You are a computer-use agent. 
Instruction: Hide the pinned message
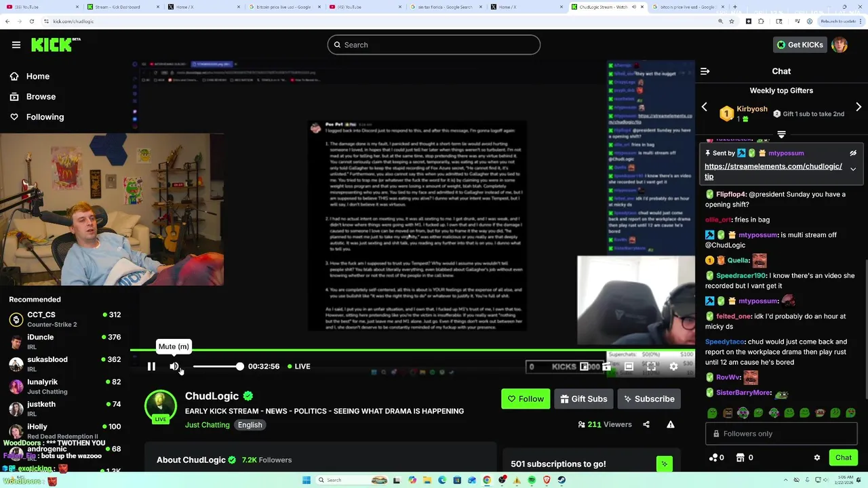pyautogui.click(x=853, y=153)
